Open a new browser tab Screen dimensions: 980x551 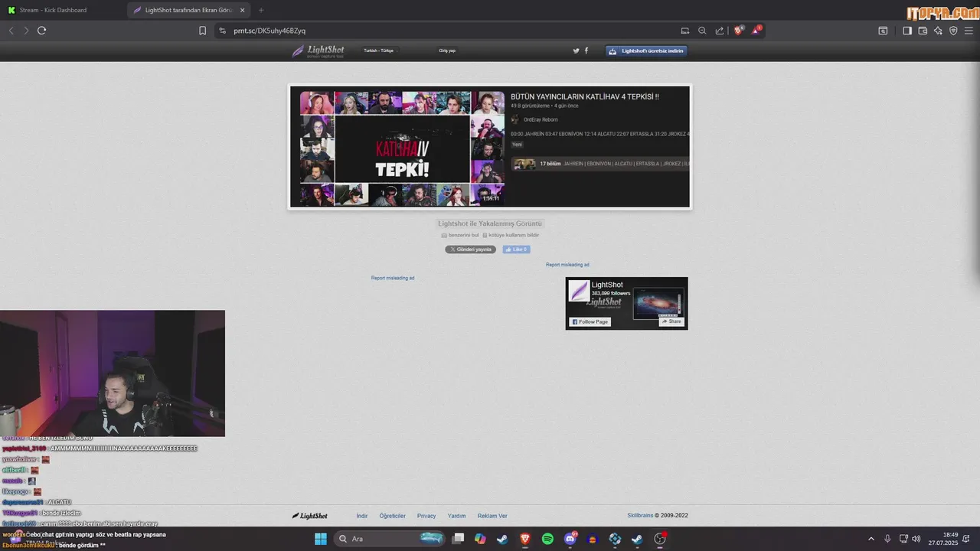tap(261, 10)
